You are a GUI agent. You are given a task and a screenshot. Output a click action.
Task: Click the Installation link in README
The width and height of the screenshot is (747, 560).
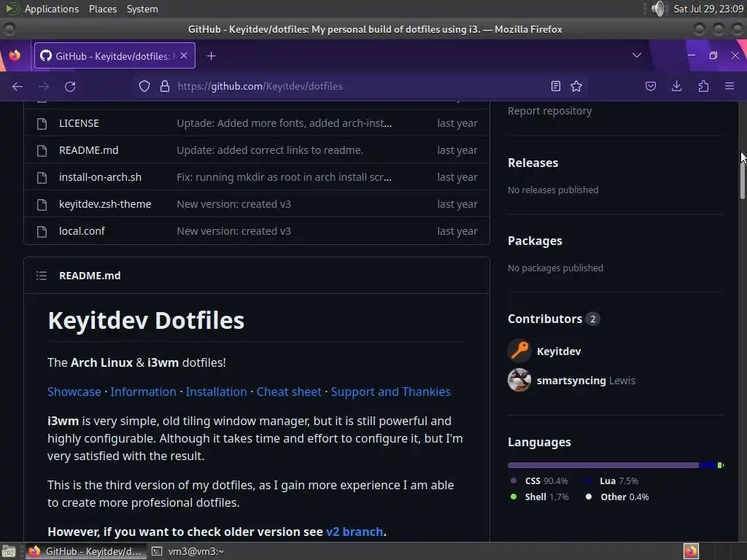click(x=216, y=392)
